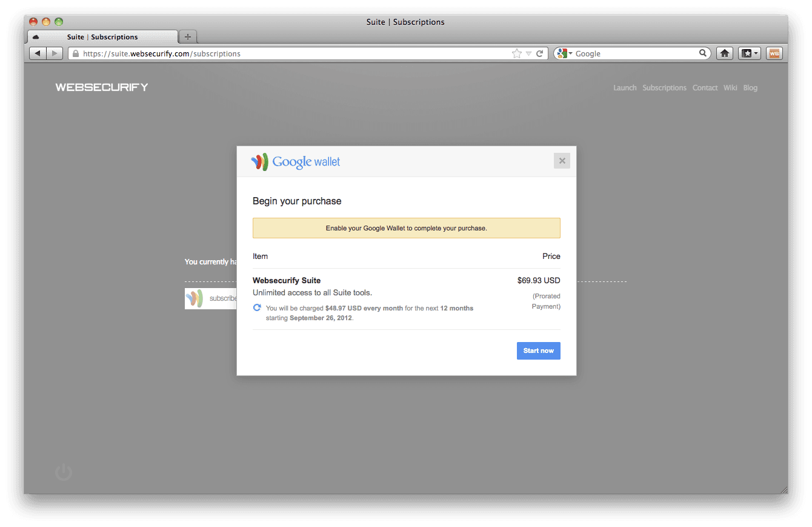
Task: Click the browser Back arrow button
Action: tap(38, 53)
